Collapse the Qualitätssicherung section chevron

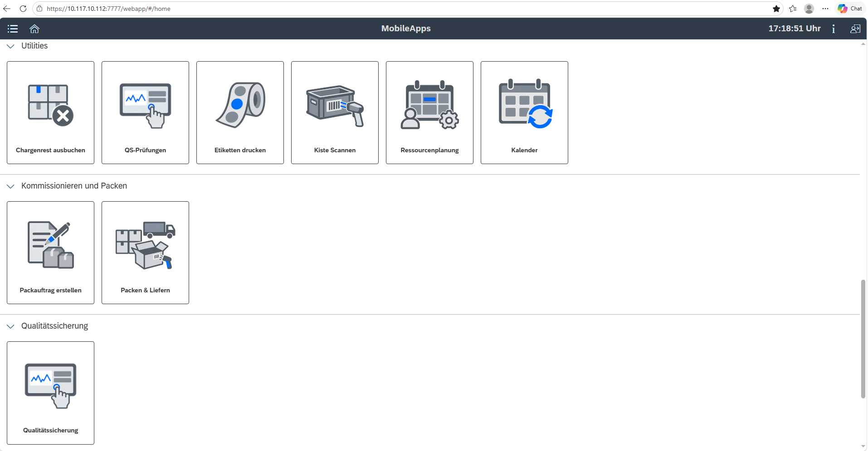coord(11,326)
